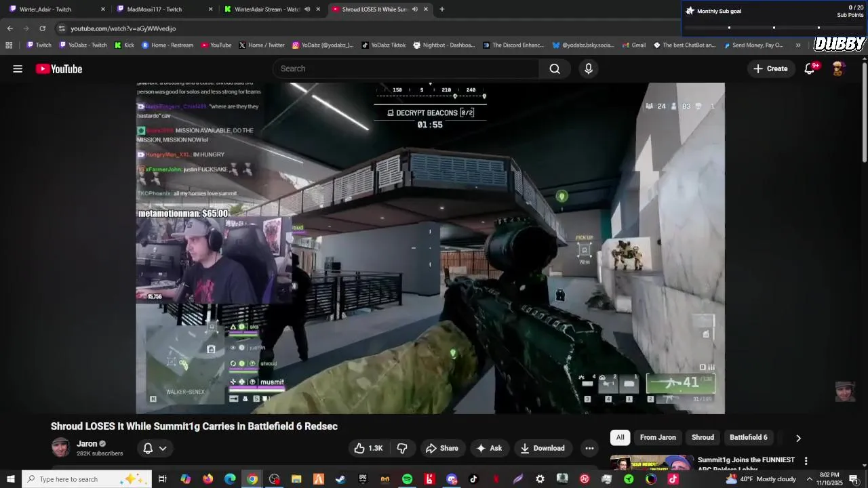868x488 pixels.
Task: Share the video
Action: pos(441,448)
